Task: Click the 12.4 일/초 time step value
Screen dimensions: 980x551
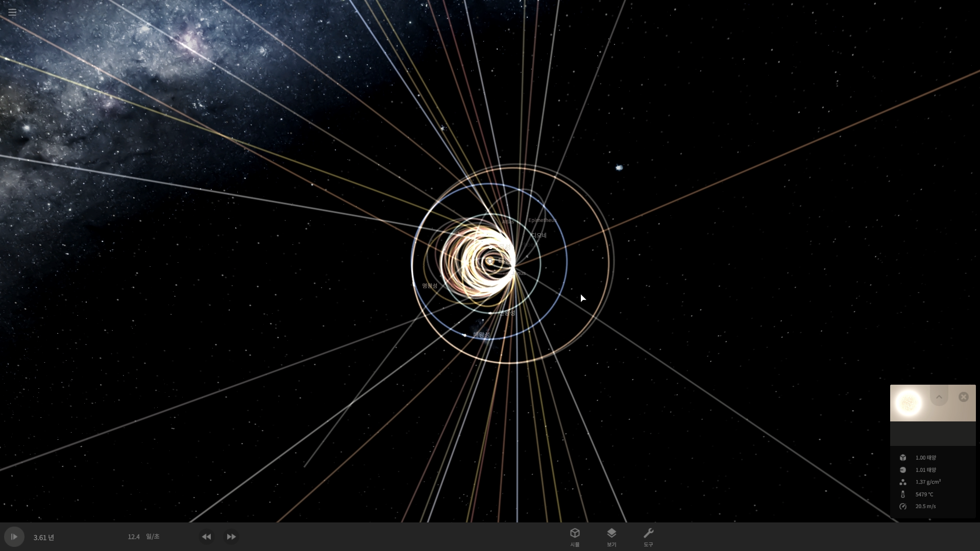Action: click(134, 537)
